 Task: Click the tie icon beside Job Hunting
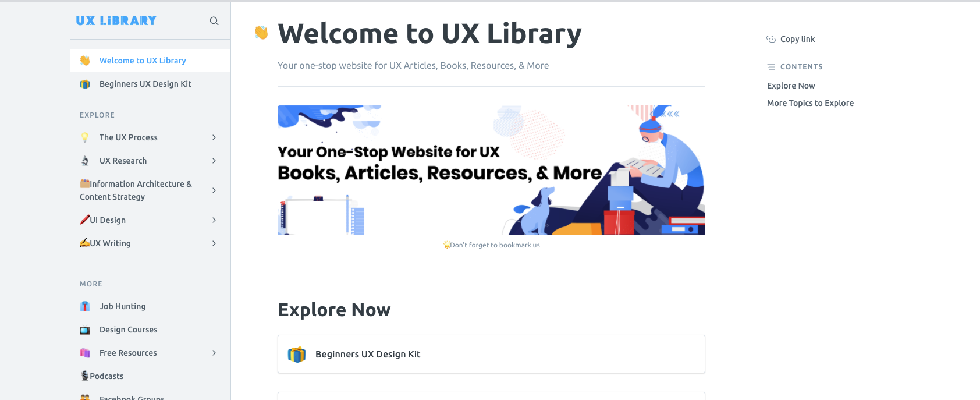point(85,306)
